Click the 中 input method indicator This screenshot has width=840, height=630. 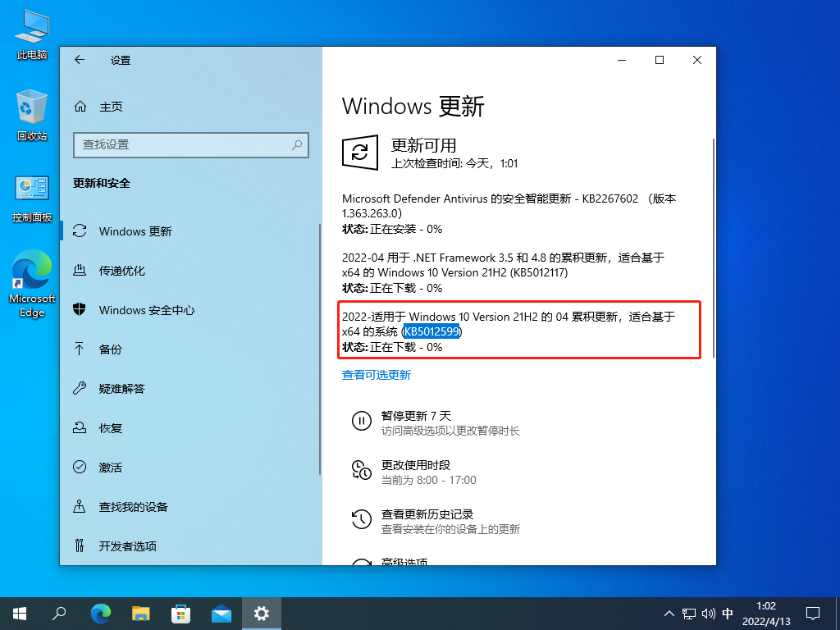[x=728, y=614]
